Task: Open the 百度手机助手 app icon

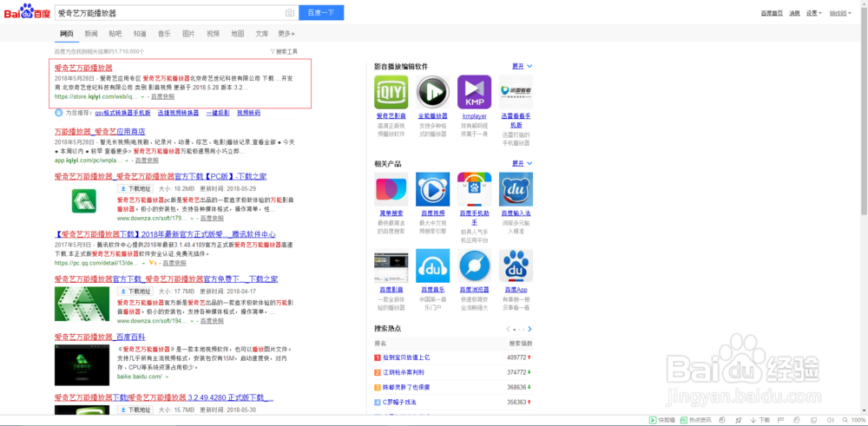Action: coord(475,189)
